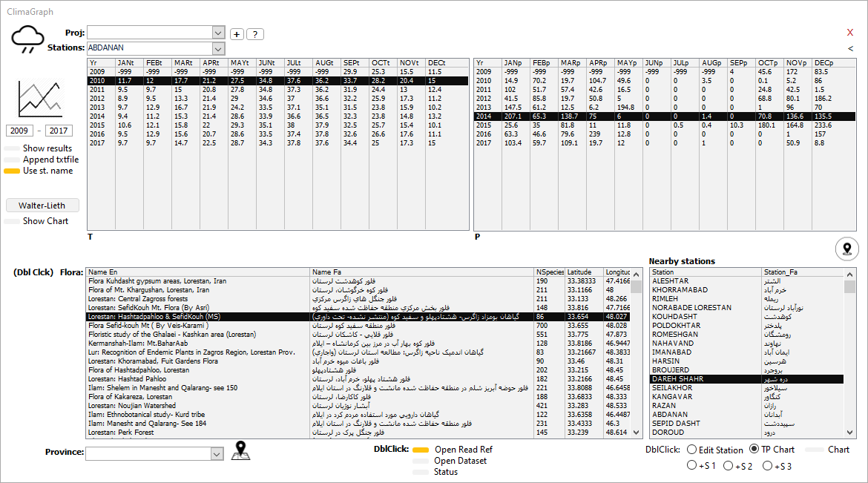Click the Name Fa column header
This screenshot has height=483, width=868.
pos(422,272)
